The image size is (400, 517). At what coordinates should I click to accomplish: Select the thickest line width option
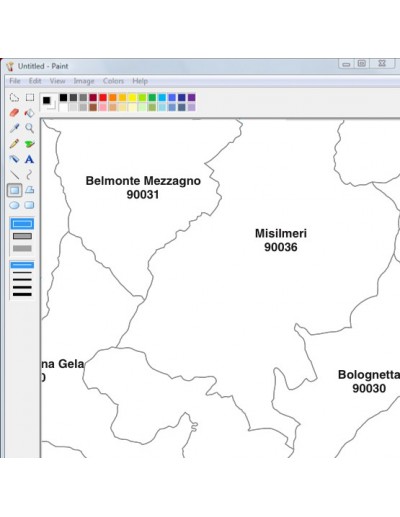click(x=22, y=294)
